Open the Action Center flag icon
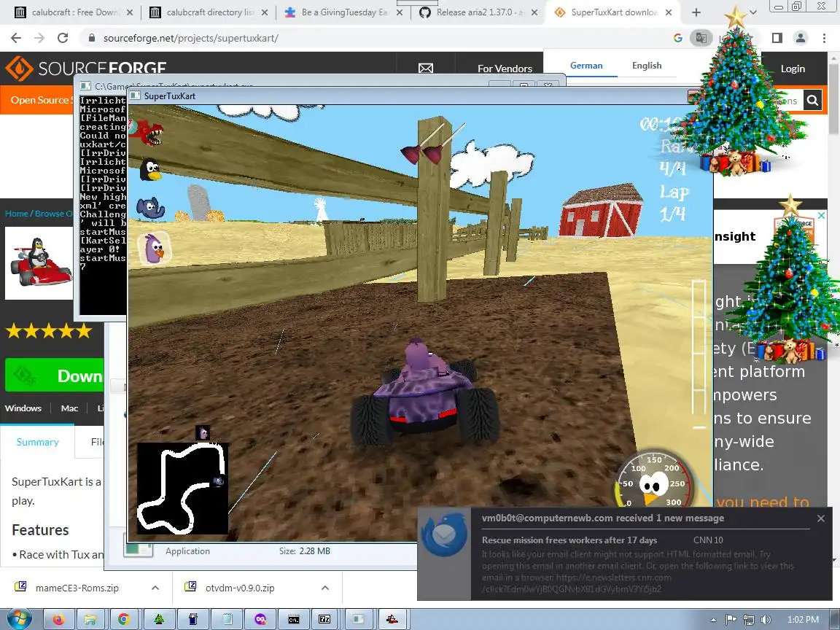Image resolution: width=840 pixels, height=630 pixels. (731, 619)
